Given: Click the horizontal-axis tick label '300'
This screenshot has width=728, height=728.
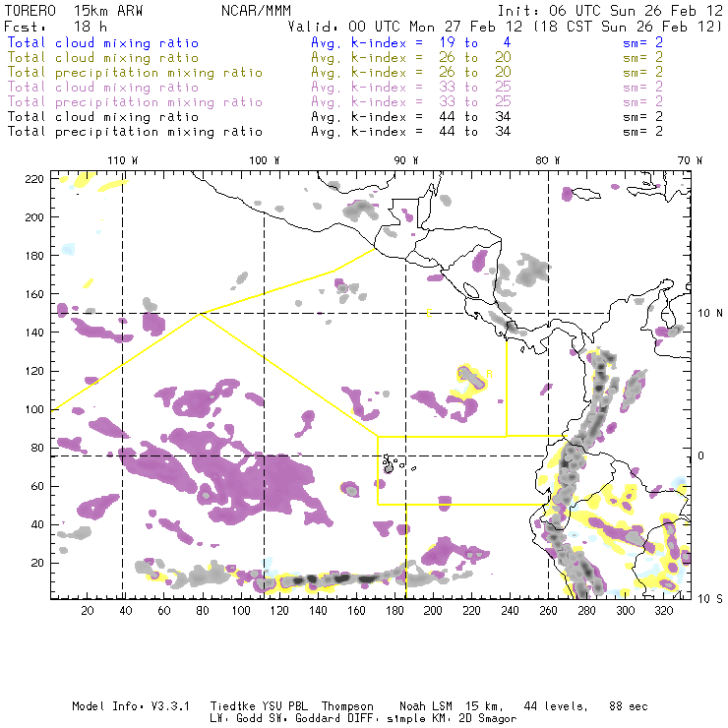Looking at the screenshot, I should [x=626, y=611].
